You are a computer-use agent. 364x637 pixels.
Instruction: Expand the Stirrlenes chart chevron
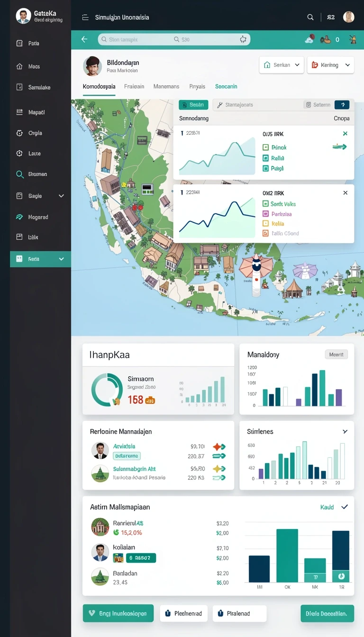click(x=345, y=432)
